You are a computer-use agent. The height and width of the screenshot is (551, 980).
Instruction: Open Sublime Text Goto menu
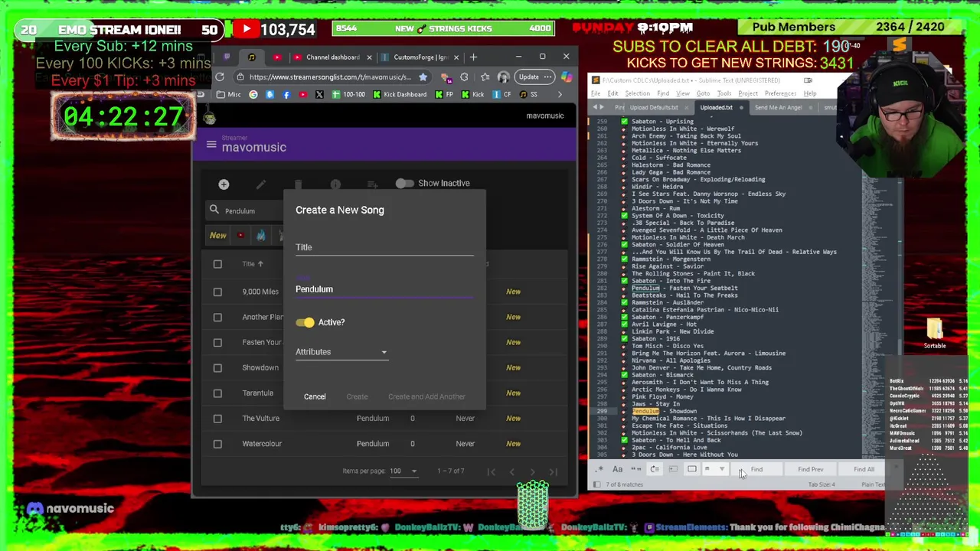point(703,93)
